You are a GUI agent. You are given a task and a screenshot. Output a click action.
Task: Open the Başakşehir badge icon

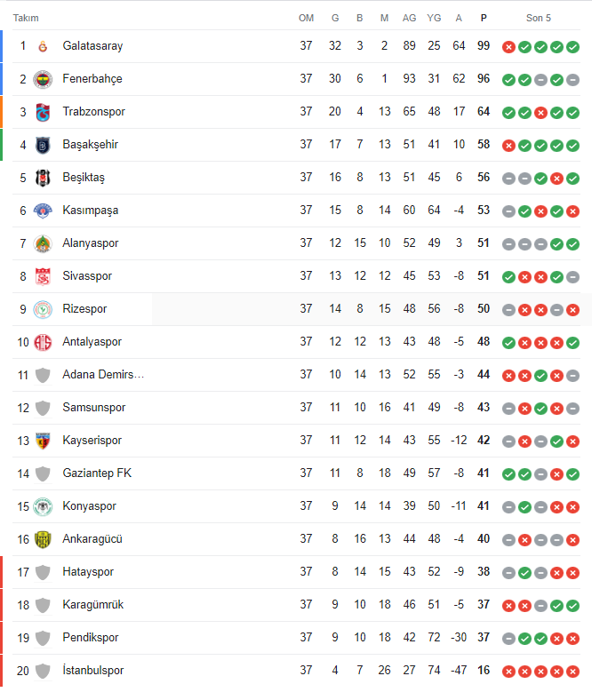pyautogui.click(x=43, y=145)
